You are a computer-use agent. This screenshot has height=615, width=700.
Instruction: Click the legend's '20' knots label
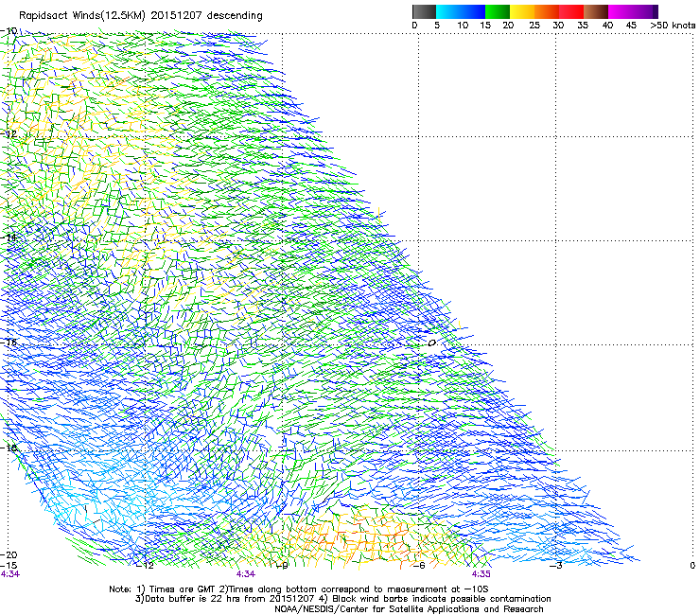(508, 26)
